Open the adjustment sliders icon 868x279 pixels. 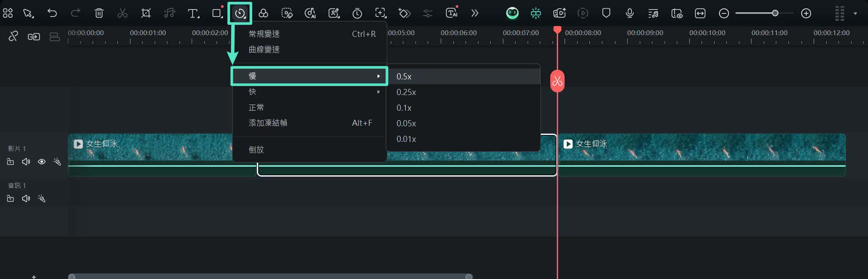click(428, 13)
